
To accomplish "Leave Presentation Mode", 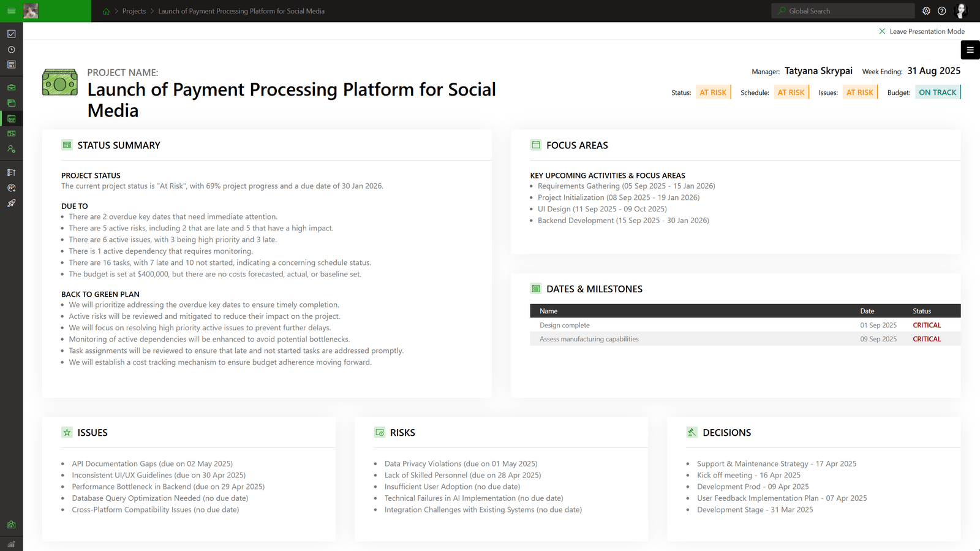I will [922, 31].
